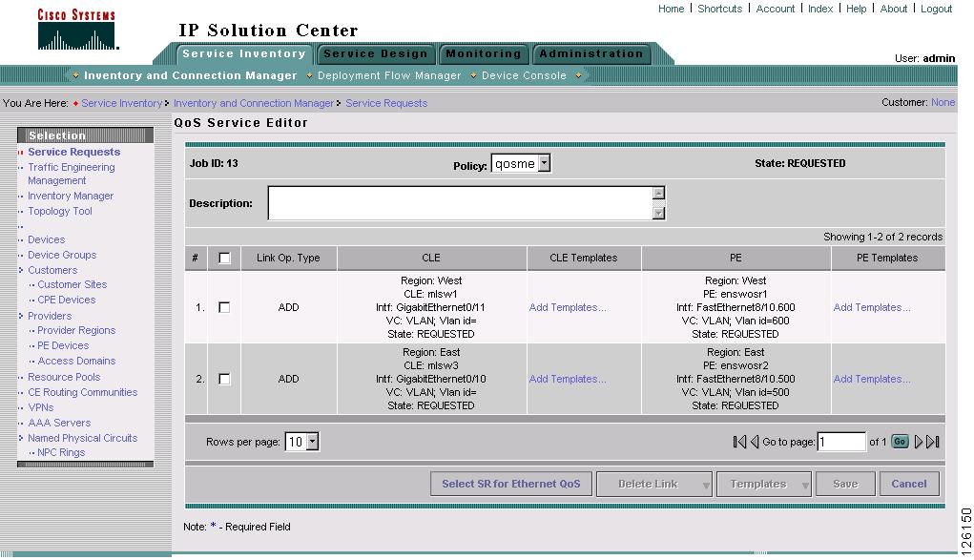Go to the previous page of records
Image resolution: width=974 pixels, height=560 pixels.
pyautogui.click(x=755, y=442)
